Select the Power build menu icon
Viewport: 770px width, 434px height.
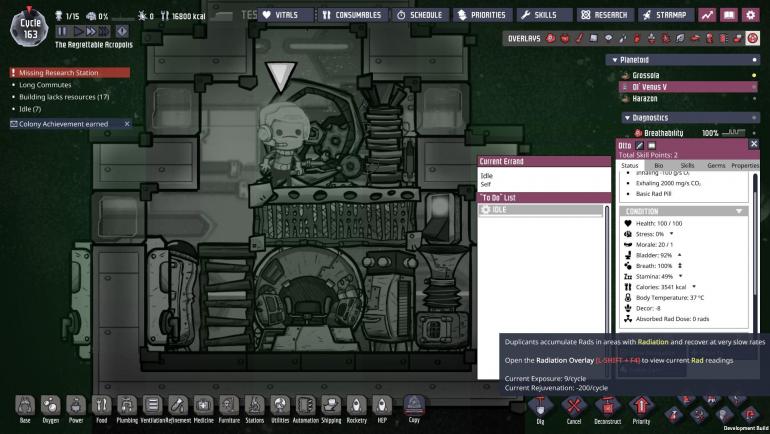point(75,406)
